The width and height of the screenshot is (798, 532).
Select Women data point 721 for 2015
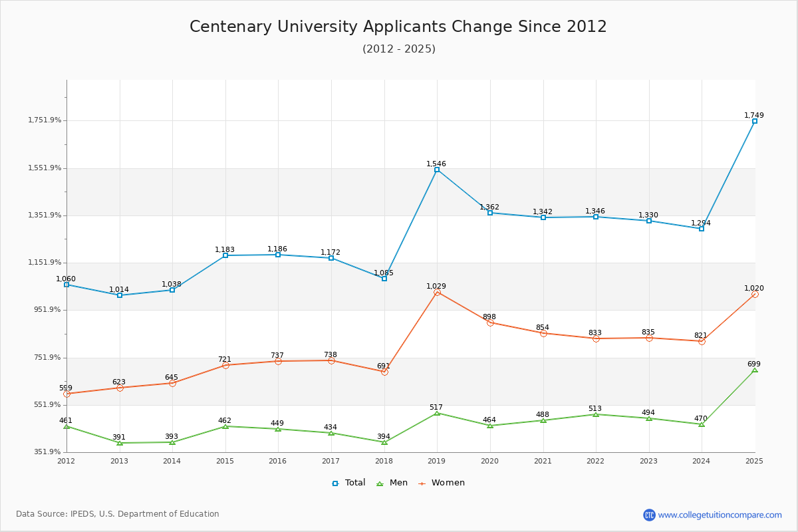tap(225, 365)
